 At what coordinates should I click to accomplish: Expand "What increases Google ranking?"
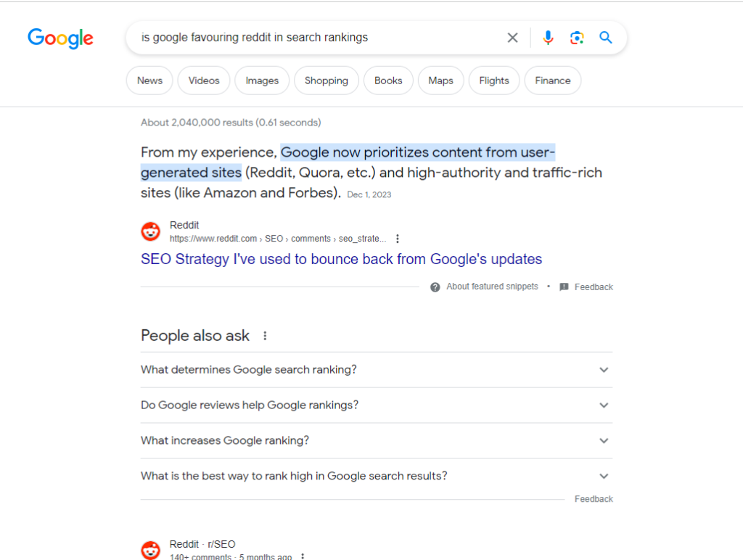pyautogui.click(x=603, y=441)
